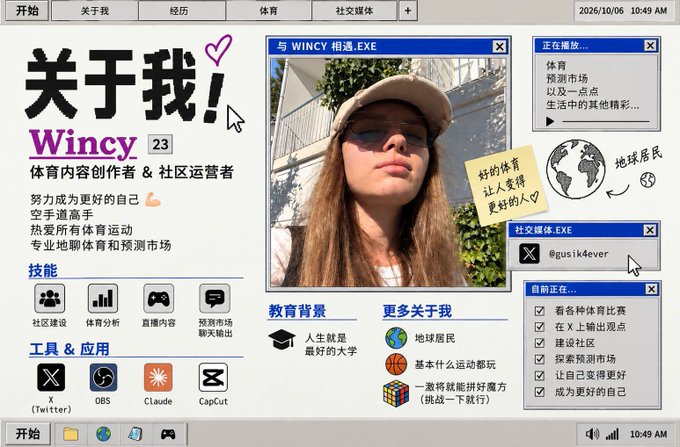The height and width of the screenshot is (447, 680).
Task: Open the @gusik4ever handle link
Action: [579, 254]
